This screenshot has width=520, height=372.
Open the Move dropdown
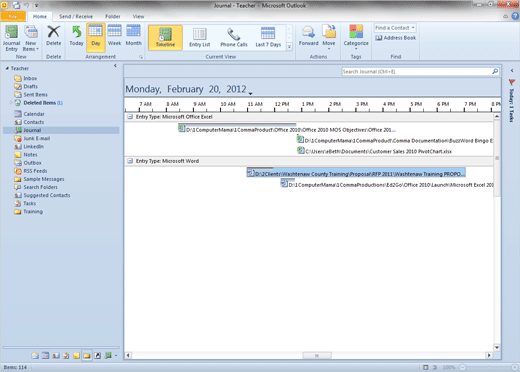click(329, 37)
